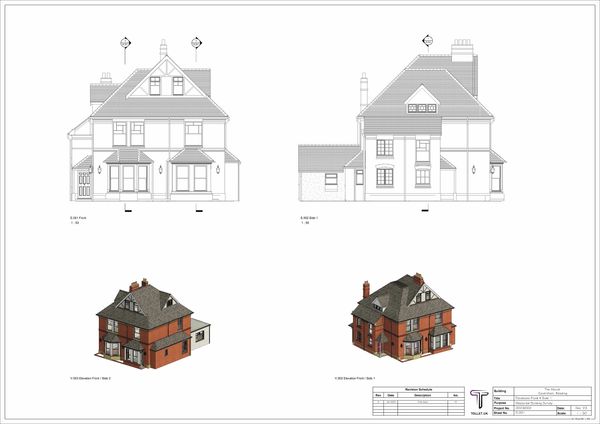Click the 'Rev' column header in revision table
This screenshot has width=600, height=424.
pos(378,395)
